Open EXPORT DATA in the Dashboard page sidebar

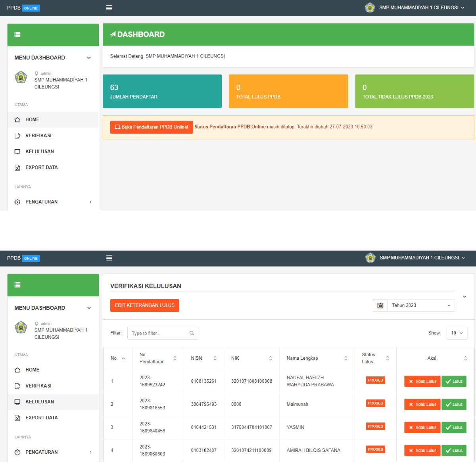(x=53, y=167)
